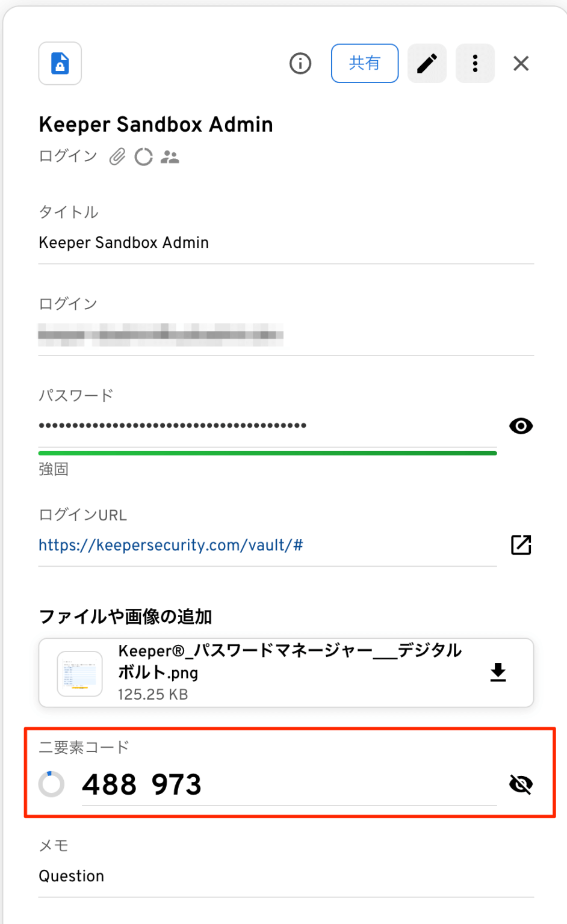567x924 pixels.
Task: Click the two-factor code 488 973
Action: click(142, 783)
